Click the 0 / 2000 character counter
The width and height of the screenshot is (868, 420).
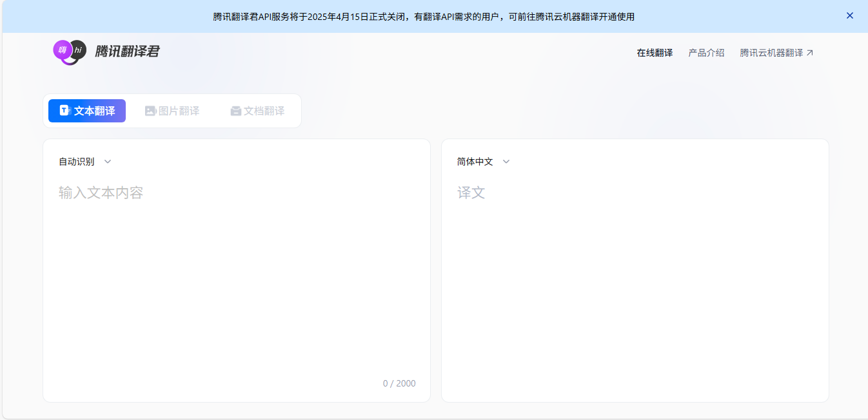(399, 383)
